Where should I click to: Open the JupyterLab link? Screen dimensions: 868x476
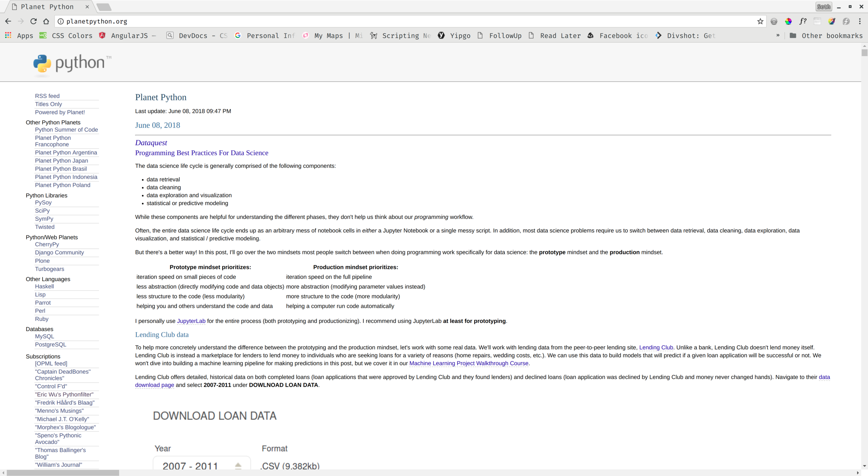coord(191,321)
